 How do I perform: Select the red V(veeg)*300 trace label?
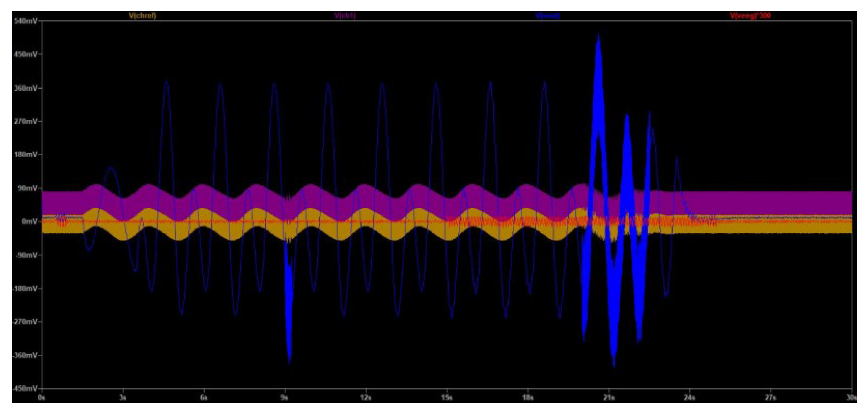pos(750,16)
